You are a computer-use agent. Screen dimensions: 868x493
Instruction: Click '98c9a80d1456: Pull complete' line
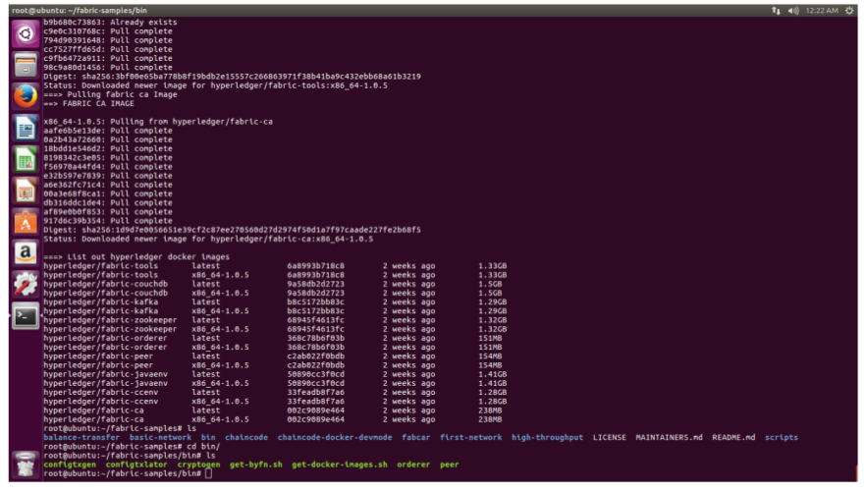[108, 68]
